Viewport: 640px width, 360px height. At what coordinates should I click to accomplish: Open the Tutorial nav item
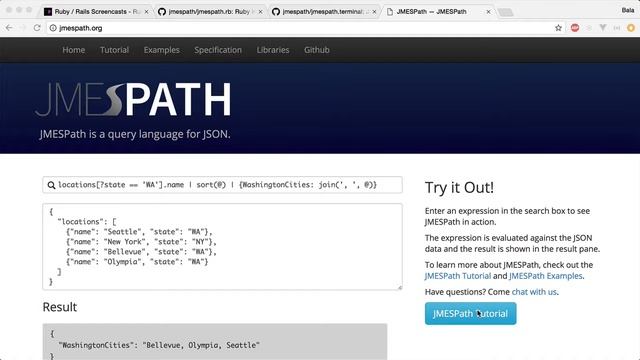tap(114, 50)
